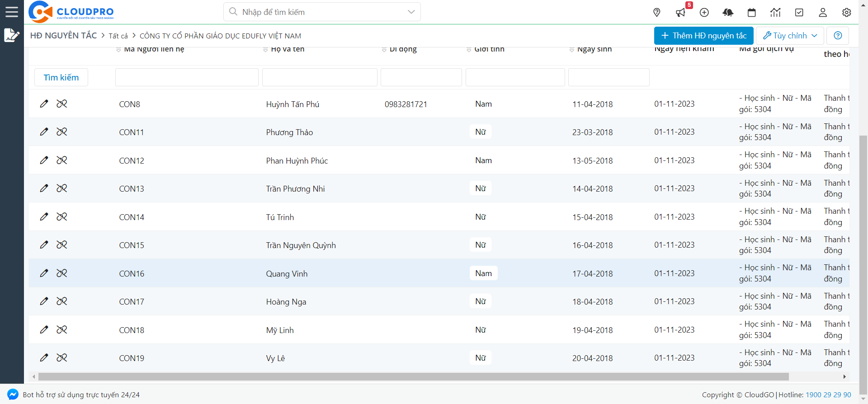This screenshot has height=404, width=868.
Task: Click the name Trần Nguyên Quỳnh
Action: [x=301, y=245]
